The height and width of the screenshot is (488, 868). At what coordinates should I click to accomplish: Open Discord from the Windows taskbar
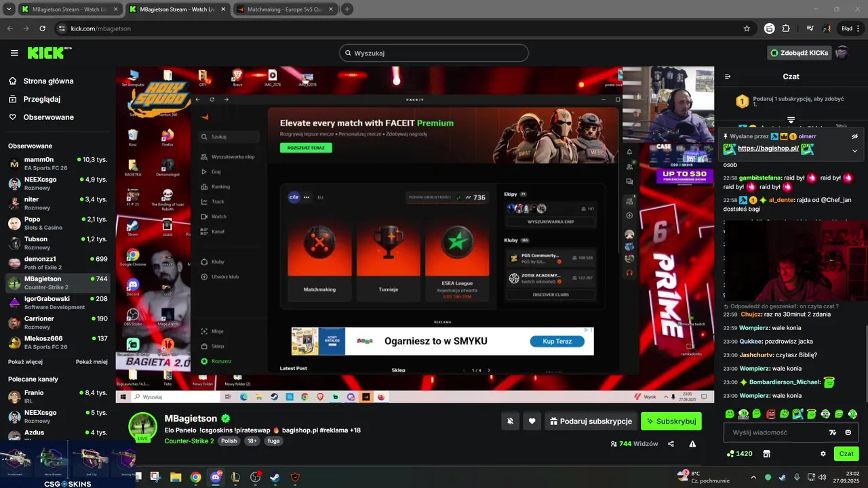click(x=216, y=477)
